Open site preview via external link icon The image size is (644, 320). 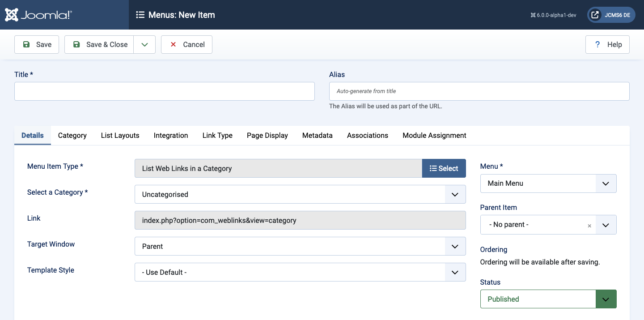(x=595, y=15)
